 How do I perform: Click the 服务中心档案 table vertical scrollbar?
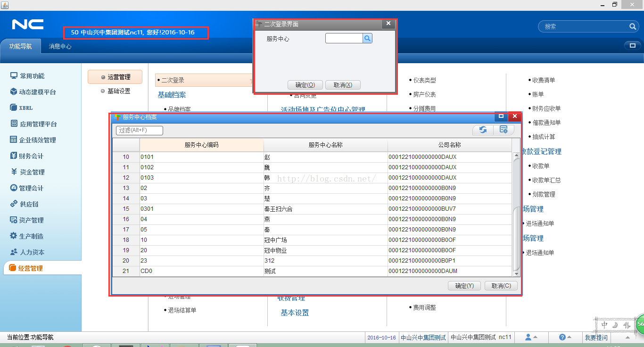(x=516, y=240)
